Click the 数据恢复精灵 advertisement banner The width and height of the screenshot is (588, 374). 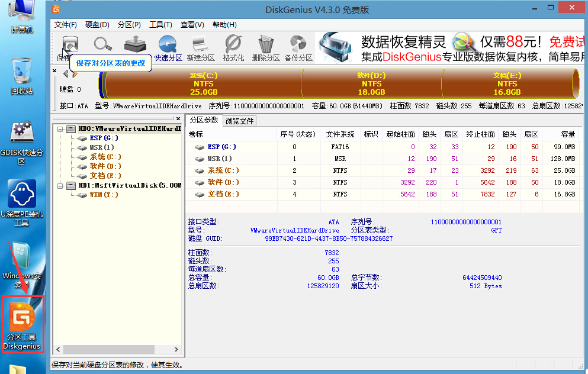(x=450, y=48)
